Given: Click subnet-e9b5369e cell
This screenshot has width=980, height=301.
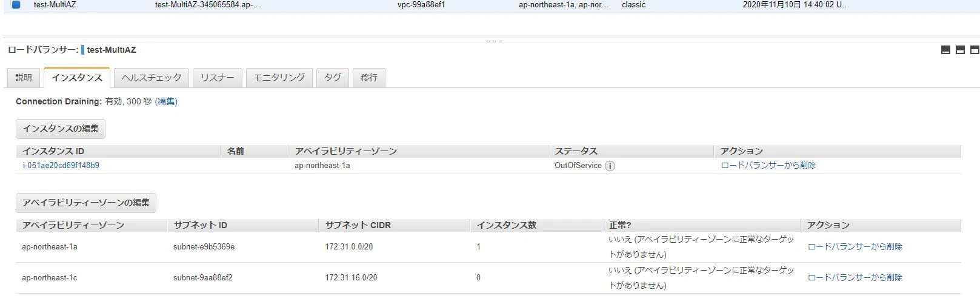Looking at the screenshot, I should [x=204, y=247].
